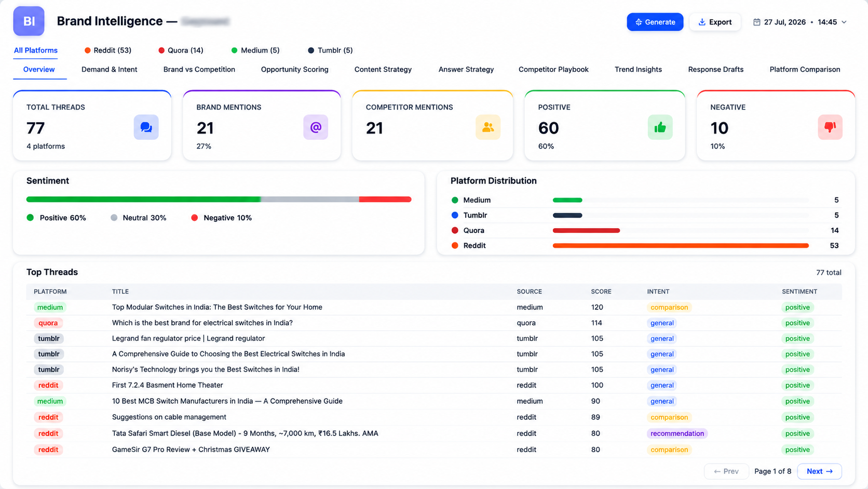Click the comparison tag in cable management row
Viewport: 868px width, 489px height.
(669, 417)
